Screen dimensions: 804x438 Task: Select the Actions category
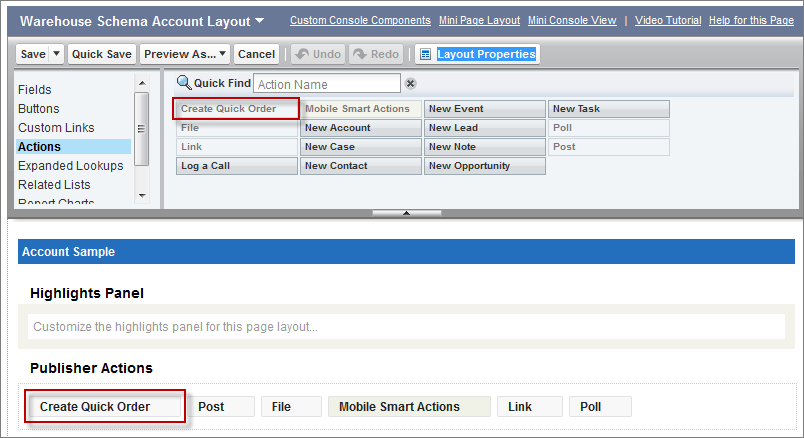click(x=73, y=147)
